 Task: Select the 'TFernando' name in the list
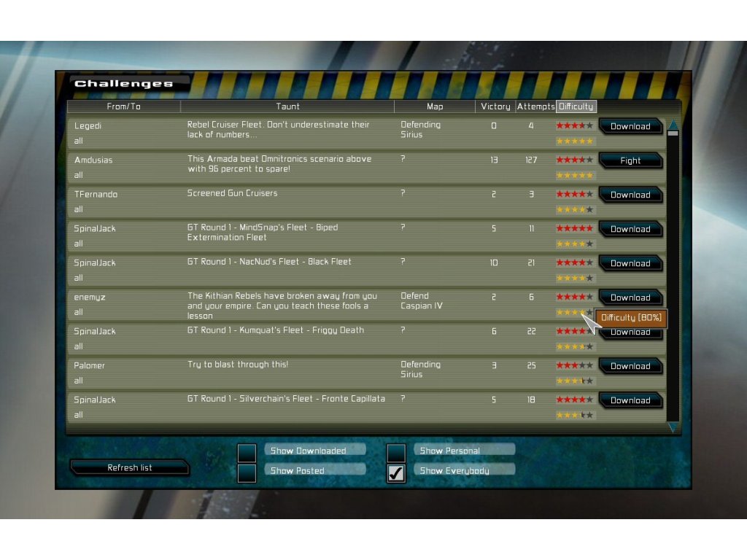point(96,194)
